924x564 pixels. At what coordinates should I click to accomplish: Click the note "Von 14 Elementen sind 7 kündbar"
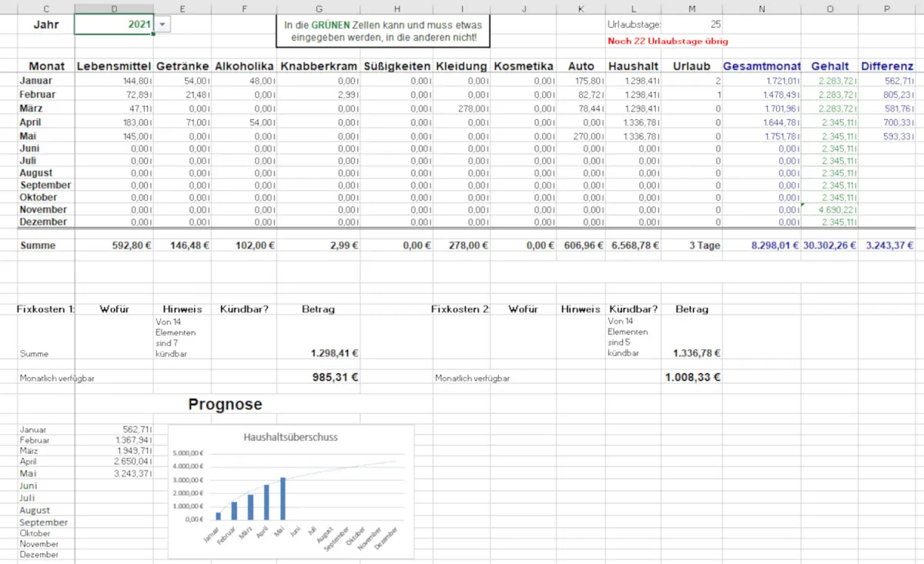click(176, 338)
